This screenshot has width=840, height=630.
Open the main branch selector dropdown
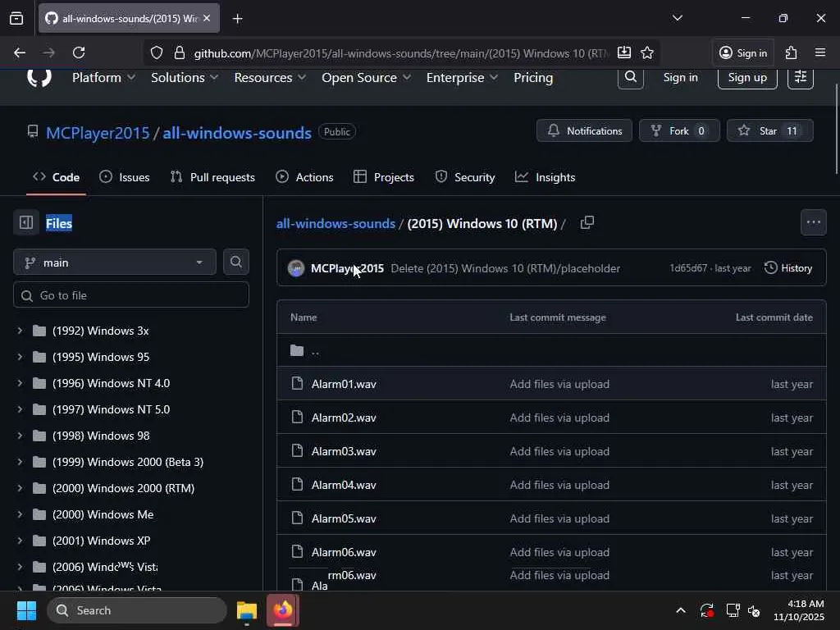click(115, 262)
